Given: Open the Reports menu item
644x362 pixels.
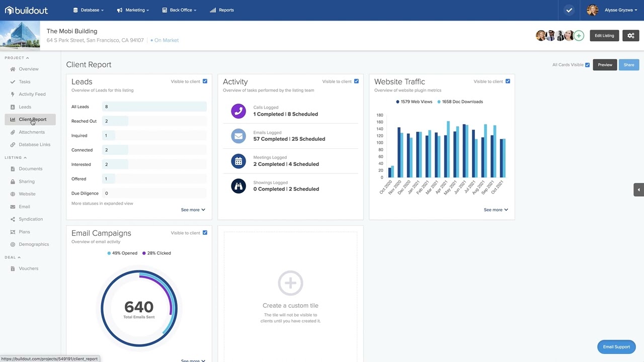Looking at the screenshot, I should 222,10.
